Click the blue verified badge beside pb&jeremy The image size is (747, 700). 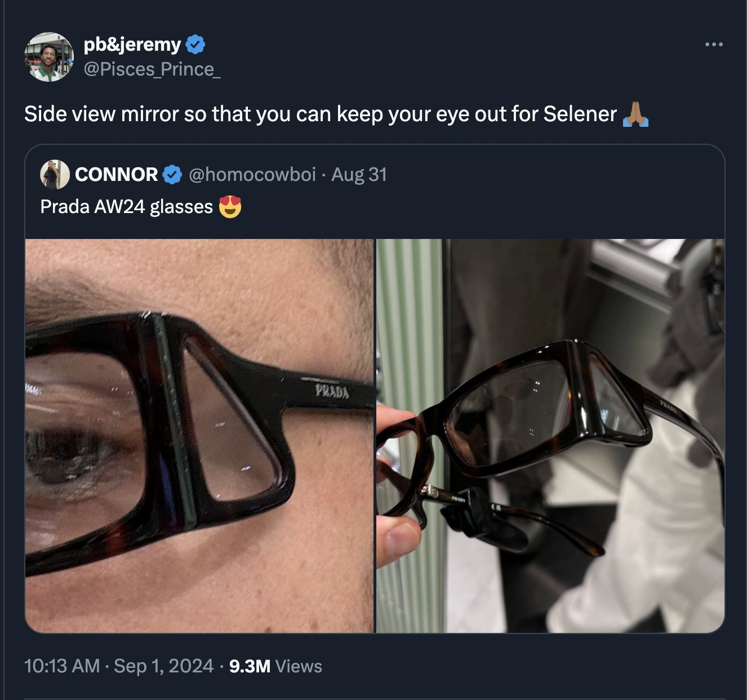tap(195, 45)
